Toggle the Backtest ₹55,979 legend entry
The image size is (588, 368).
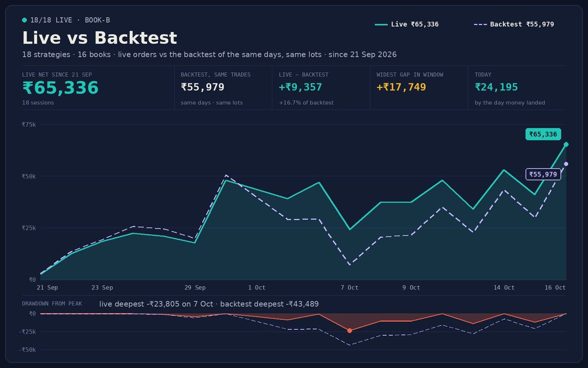pyautogui.click(x=514, y=24)
